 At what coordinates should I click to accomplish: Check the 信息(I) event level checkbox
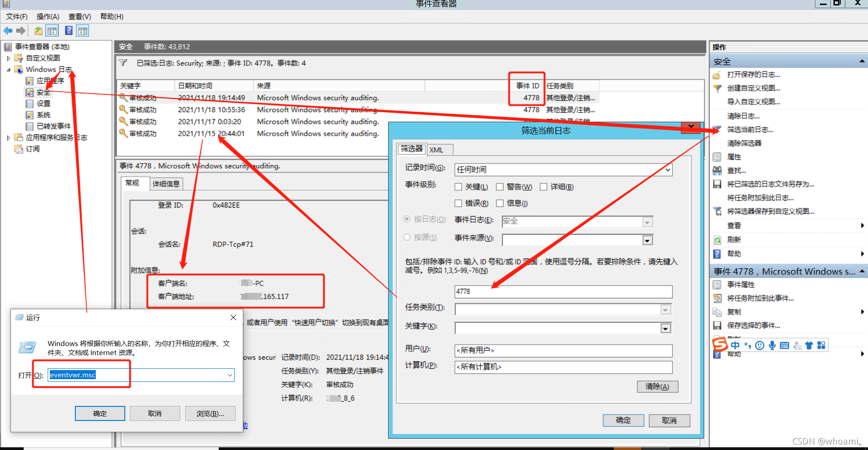(x=500, y=203)
